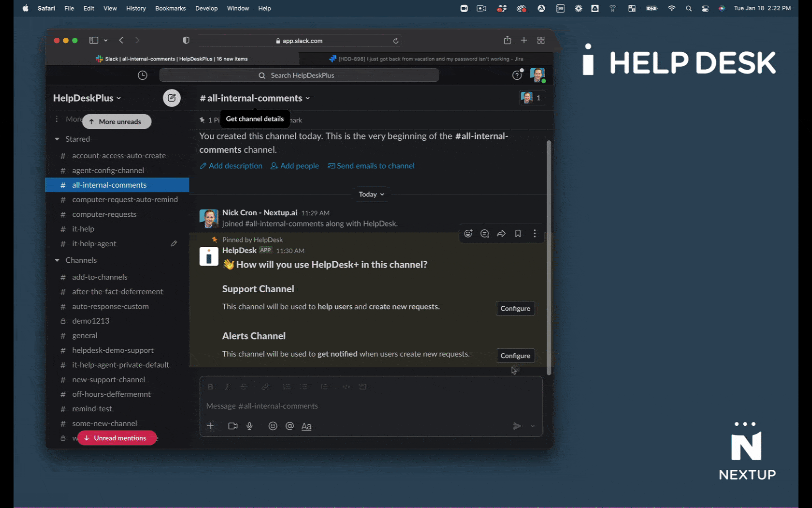Collapse the Starred section
The width and height of the screenshot is (812, 508).
(57, 139)
